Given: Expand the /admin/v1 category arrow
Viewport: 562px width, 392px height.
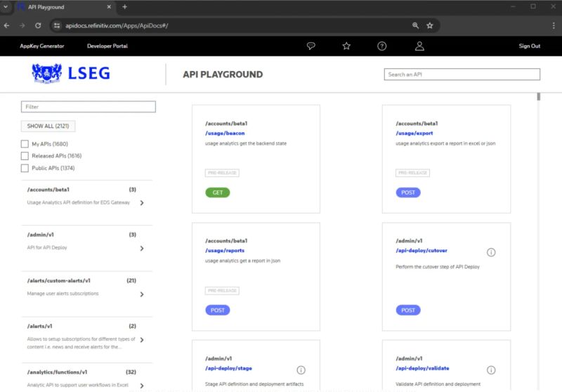Looking at the screenshot, I should pyautogui.click(x=142, y=248).
